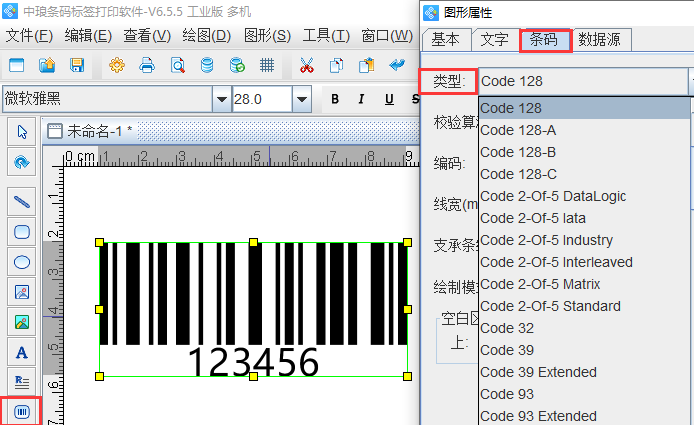Click the scissors cut icon
This screenshot has width=694, height=425.
(x=307, y=66)
